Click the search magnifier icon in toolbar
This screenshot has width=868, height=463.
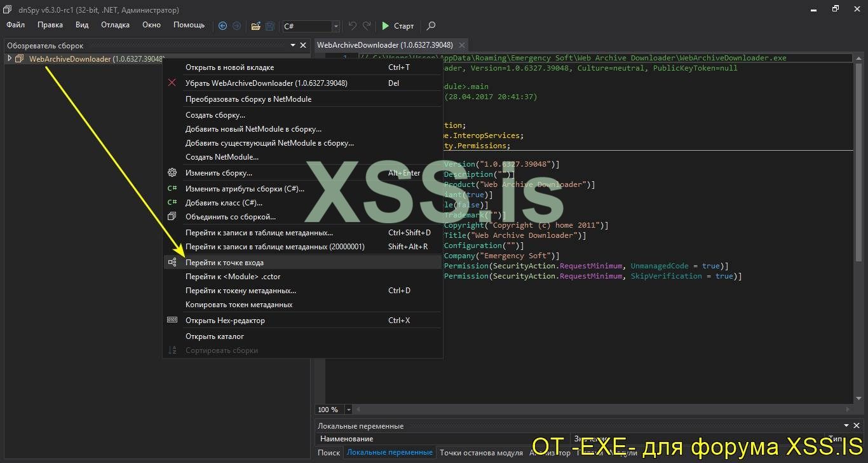pyautogui.click(x=431, y=26)
